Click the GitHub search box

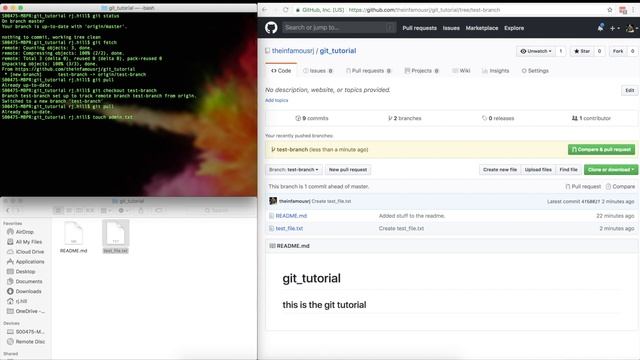coord(339,28)
